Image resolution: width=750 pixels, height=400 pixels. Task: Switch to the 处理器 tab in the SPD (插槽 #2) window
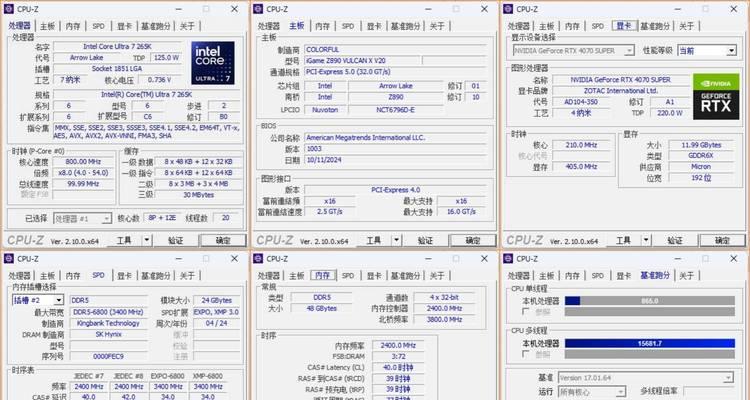(19, 276)
